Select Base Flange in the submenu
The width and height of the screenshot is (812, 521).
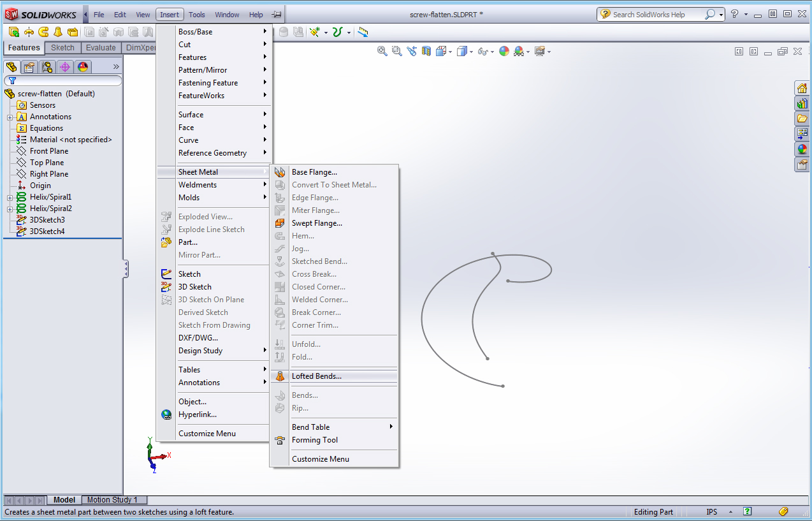point(314,172)
